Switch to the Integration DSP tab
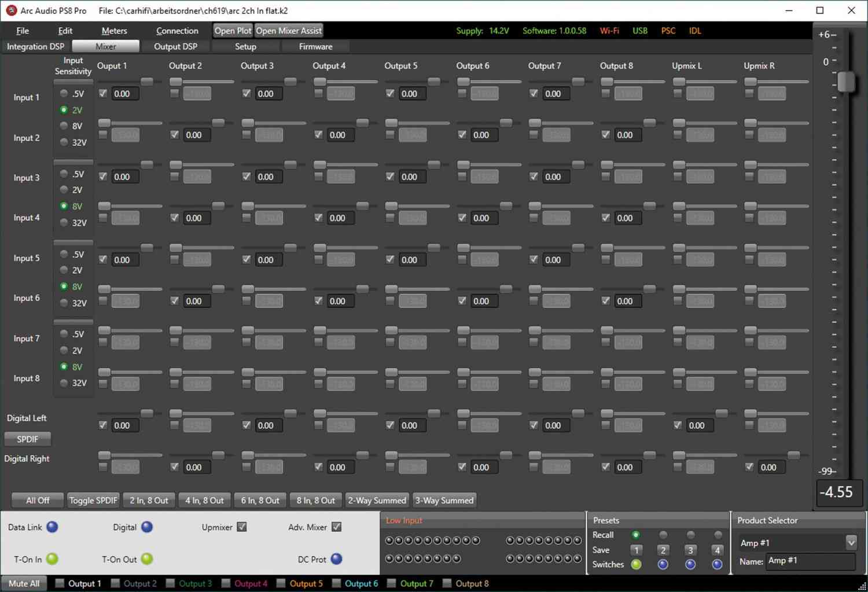 [x=35, y=46]
